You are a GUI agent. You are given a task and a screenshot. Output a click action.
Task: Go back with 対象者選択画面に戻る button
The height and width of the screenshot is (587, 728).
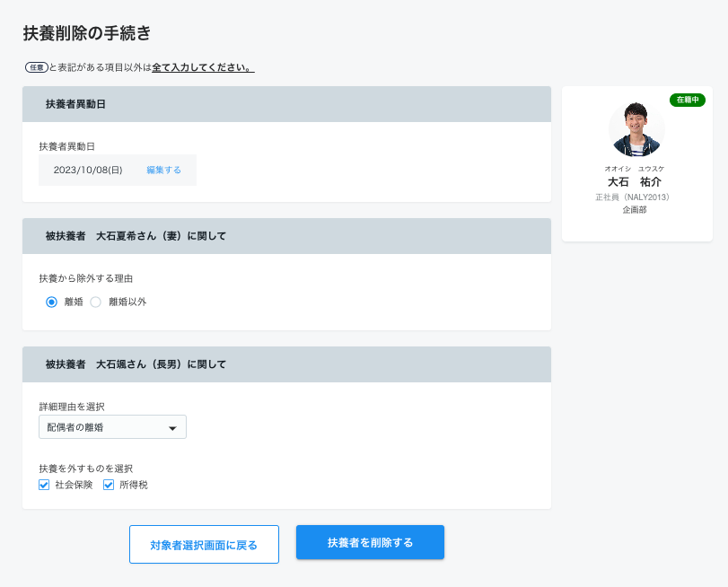coord(204,544)
